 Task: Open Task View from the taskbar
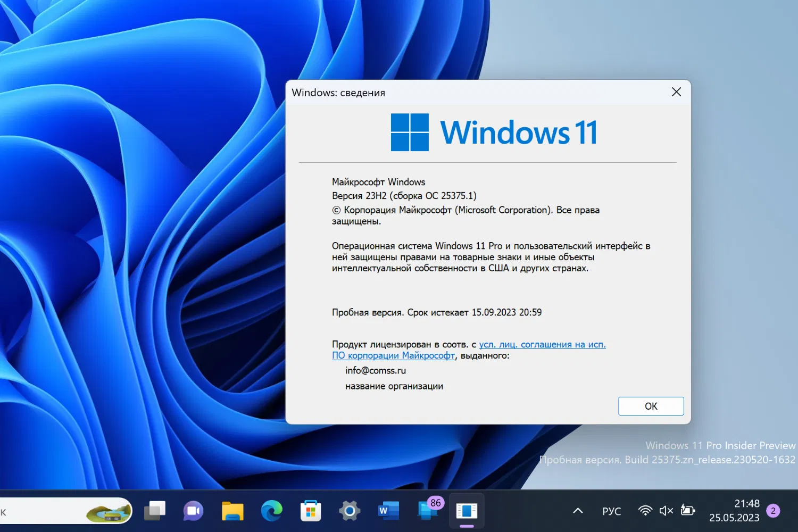point(154,511)
